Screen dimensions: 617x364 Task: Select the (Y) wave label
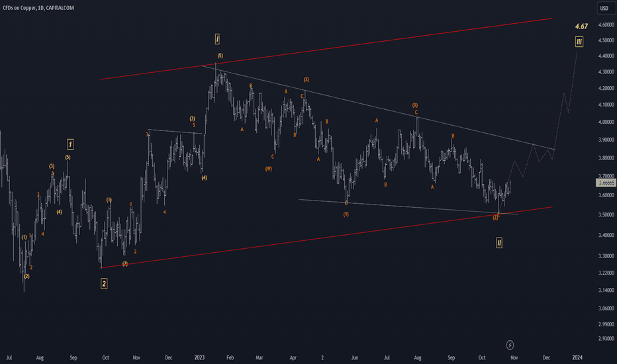pyautogui.click(x=346, y=214)
